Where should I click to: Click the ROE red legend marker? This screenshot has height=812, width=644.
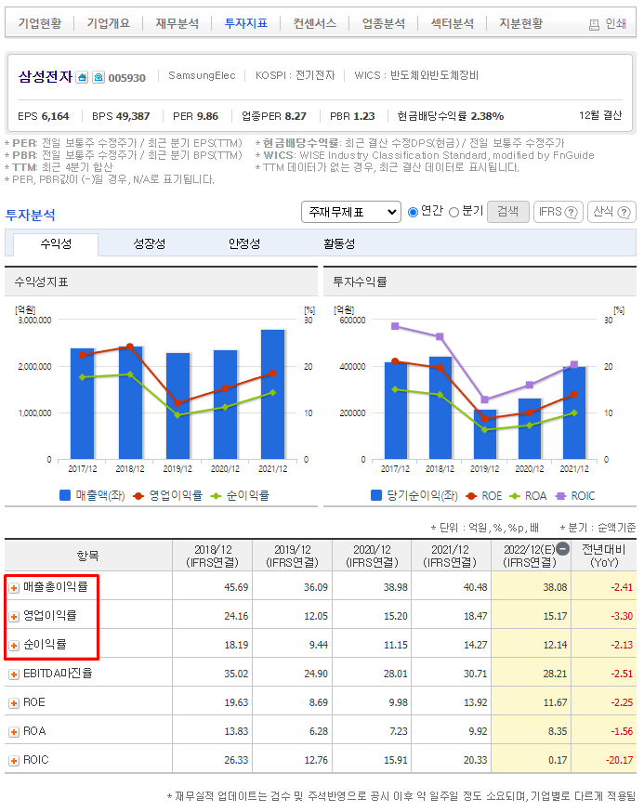click(471, 496)
